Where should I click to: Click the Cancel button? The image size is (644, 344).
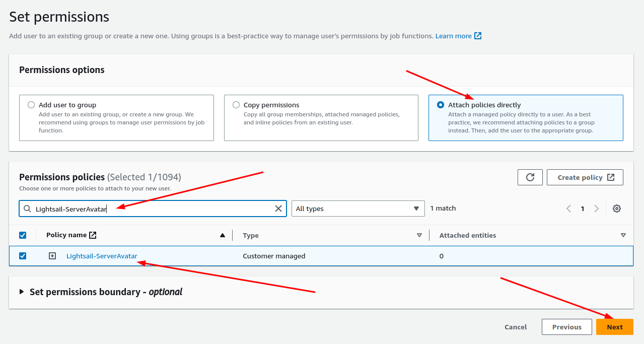pyautogui.click(x=516, y=327)
